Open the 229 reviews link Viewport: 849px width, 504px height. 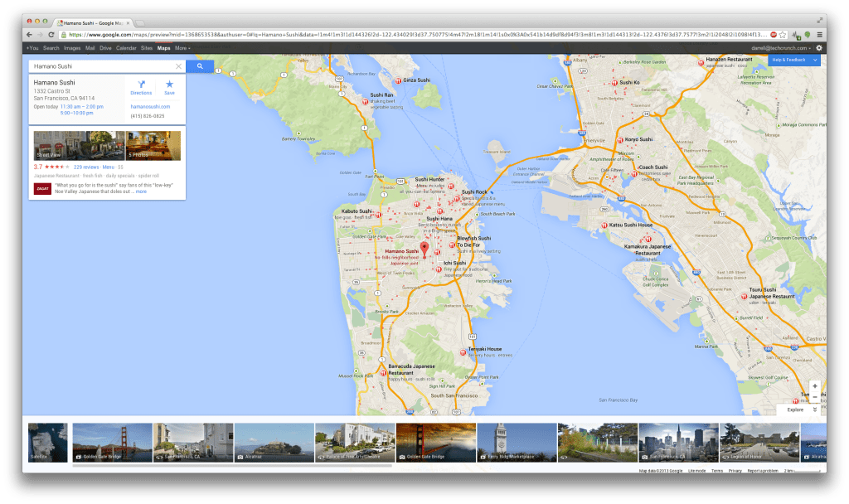coord(86,167)
